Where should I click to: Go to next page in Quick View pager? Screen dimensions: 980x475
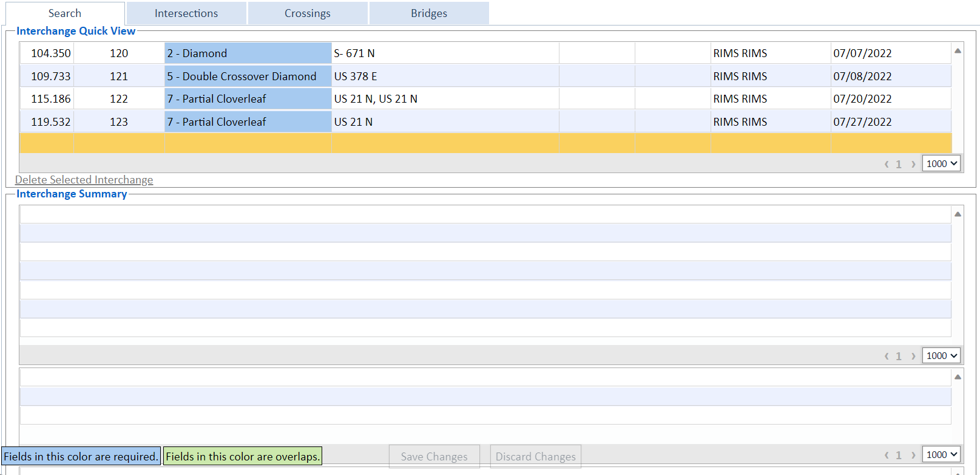913,164
